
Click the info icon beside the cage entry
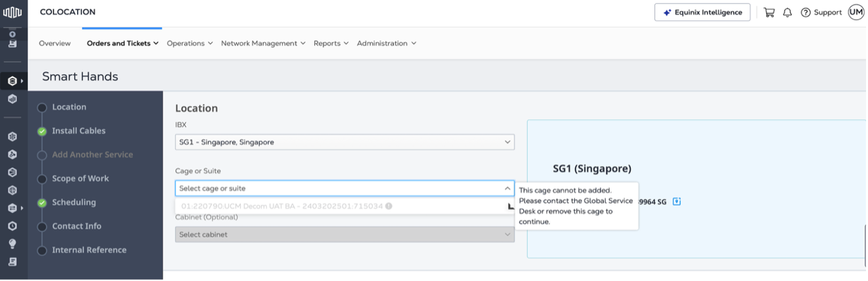tap(389, 206)
